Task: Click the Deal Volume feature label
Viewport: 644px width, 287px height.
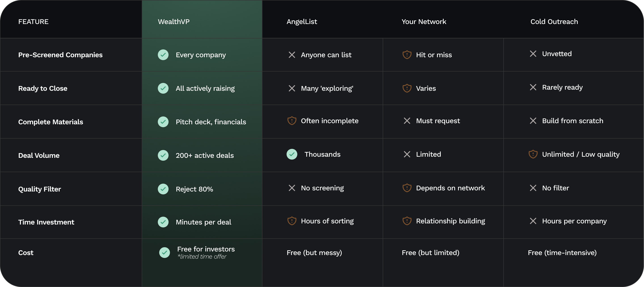Action: pyautogui.click(x=39, y=156)
